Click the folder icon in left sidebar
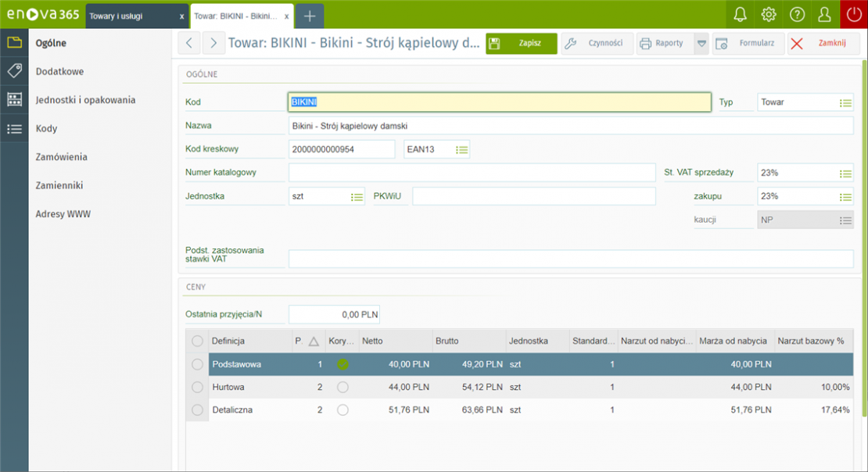Image resolution: width=868 pixels, height=472 pixels. (14, 43)
